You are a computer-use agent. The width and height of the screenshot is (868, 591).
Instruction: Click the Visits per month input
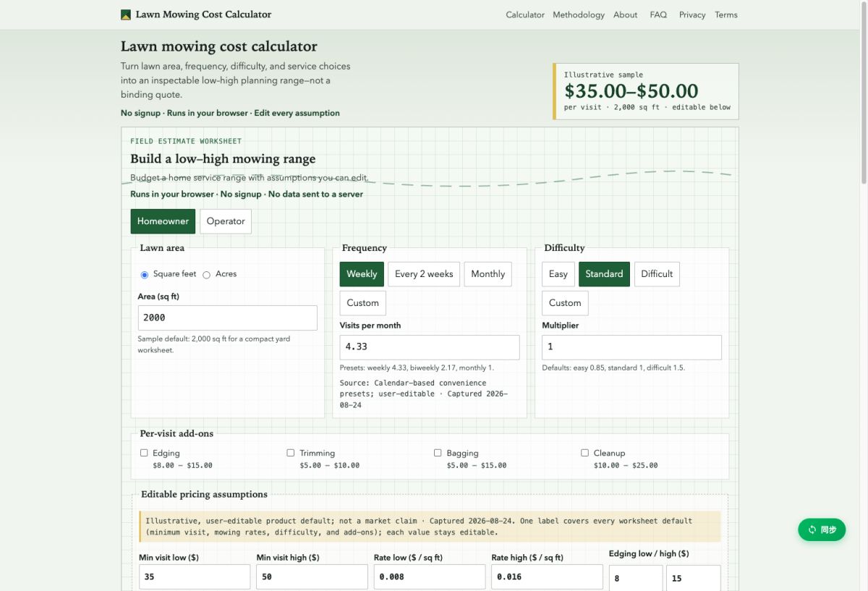point(430,347)
